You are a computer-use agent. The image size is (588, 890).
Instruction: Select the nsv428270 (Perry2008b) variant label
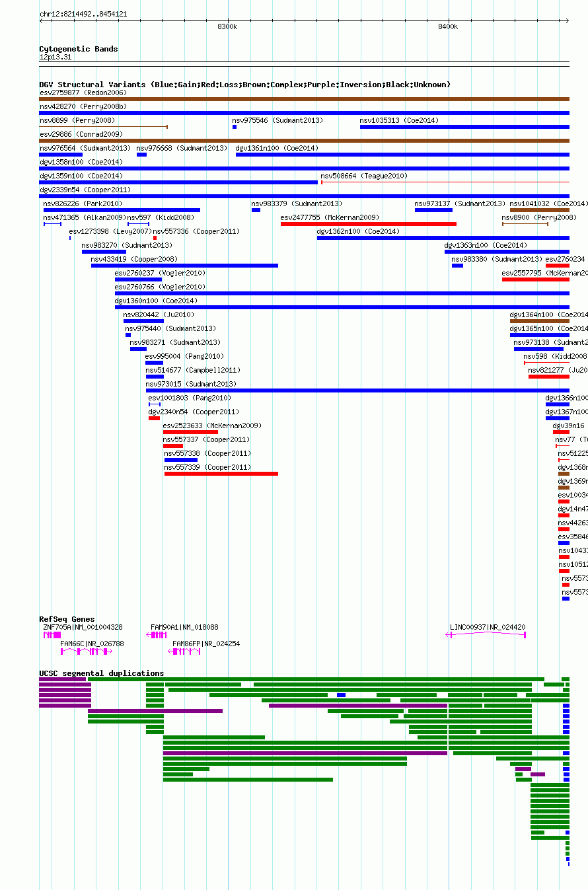83,106
